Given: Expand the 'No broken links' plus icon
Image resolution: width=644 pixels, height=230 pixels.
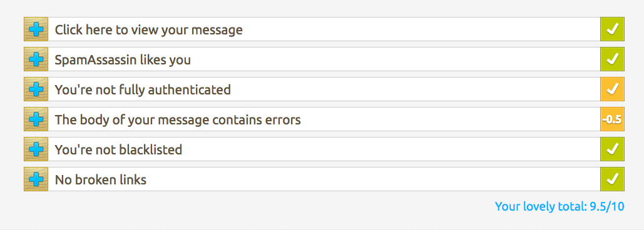Looking at the screenshot, I should coord(36,179).
